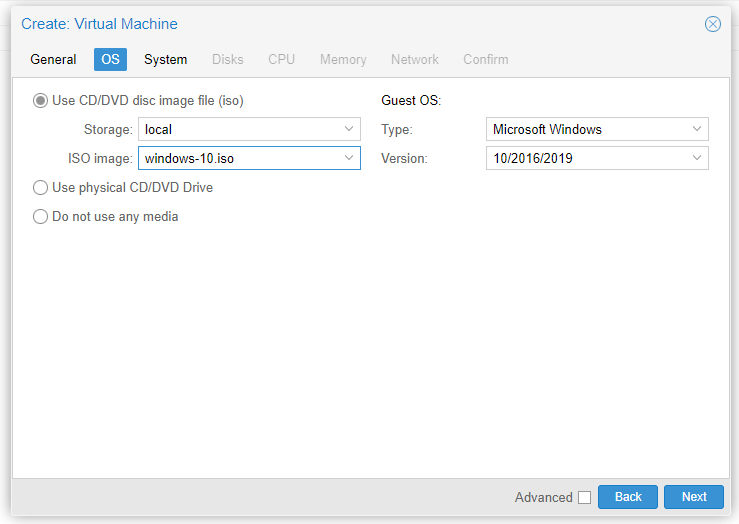Expand the ISO image dropdown arrow
Image resolution: width=739 pixels, height=524 pixels.
coord(349,158)
